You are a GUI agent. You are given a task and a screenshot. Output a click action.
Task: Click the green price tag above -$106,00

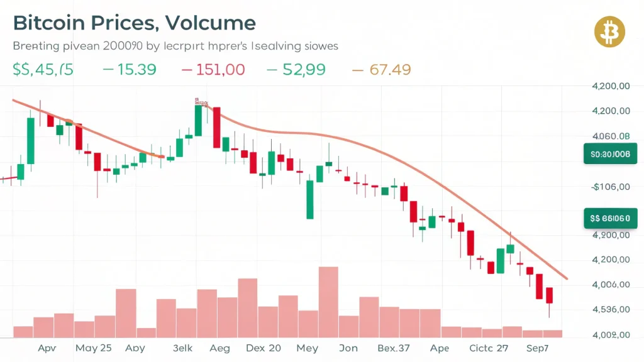click(610, 153)
